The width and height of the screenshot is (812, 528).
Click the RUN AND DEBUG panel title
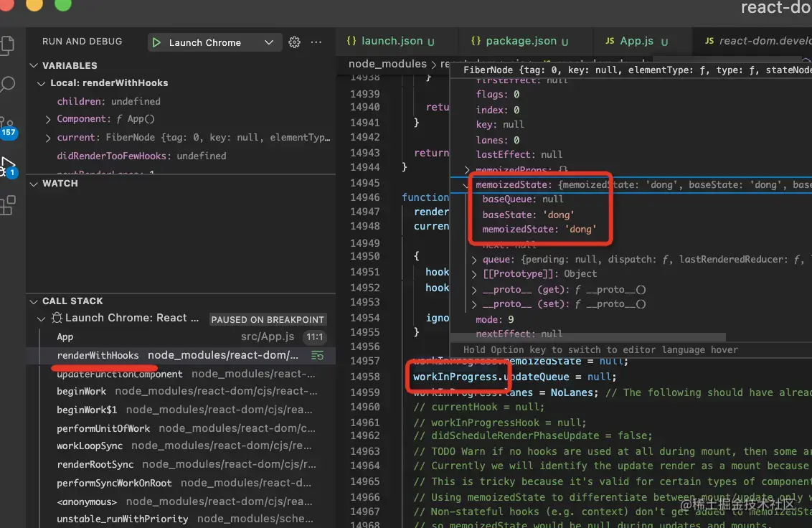point(82,42)
